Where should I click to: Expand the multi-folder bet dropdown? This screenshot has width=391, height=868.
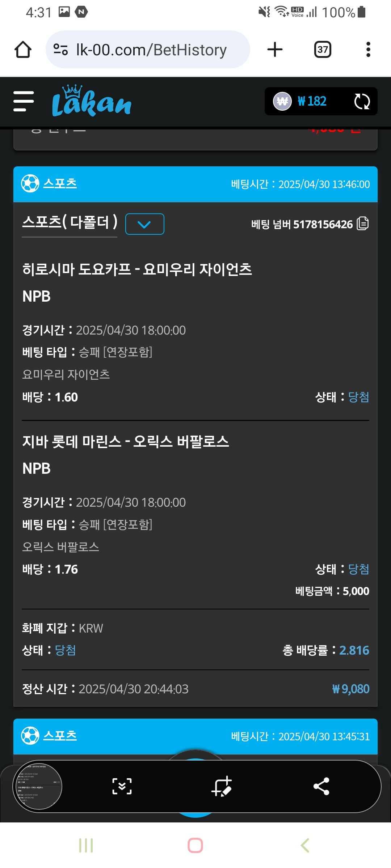(x=144, y=224)
